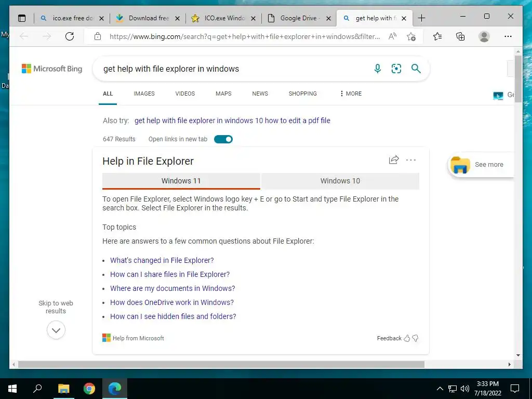Open the tab actions menu icon
Viewport: 532px width, 399px height.
point(22,18)
